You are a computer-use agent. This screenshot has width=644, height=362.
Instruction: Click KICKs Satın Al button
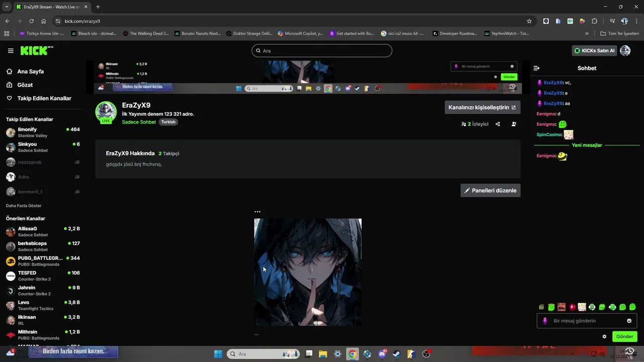(594, 51)
